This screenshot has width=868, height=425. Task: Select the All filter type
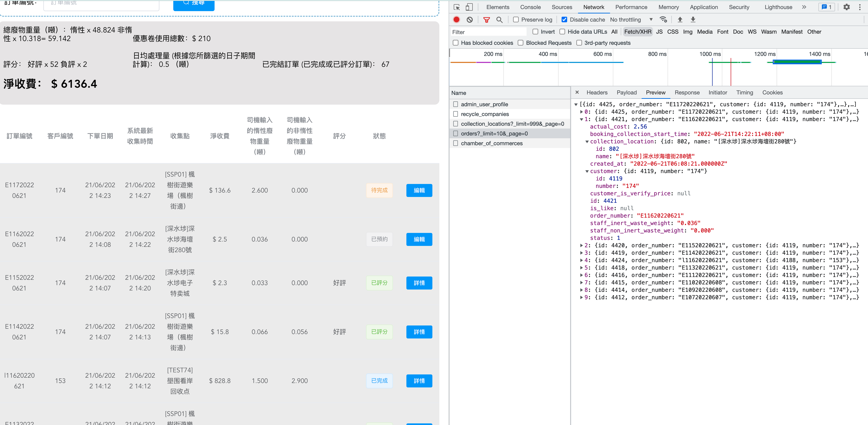(614, 32)
